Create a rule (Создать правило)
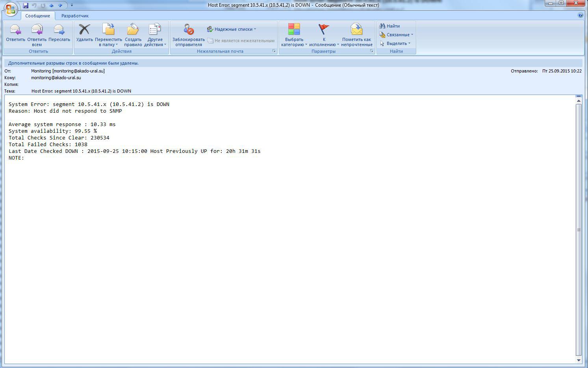 click(x=133, y=35)
